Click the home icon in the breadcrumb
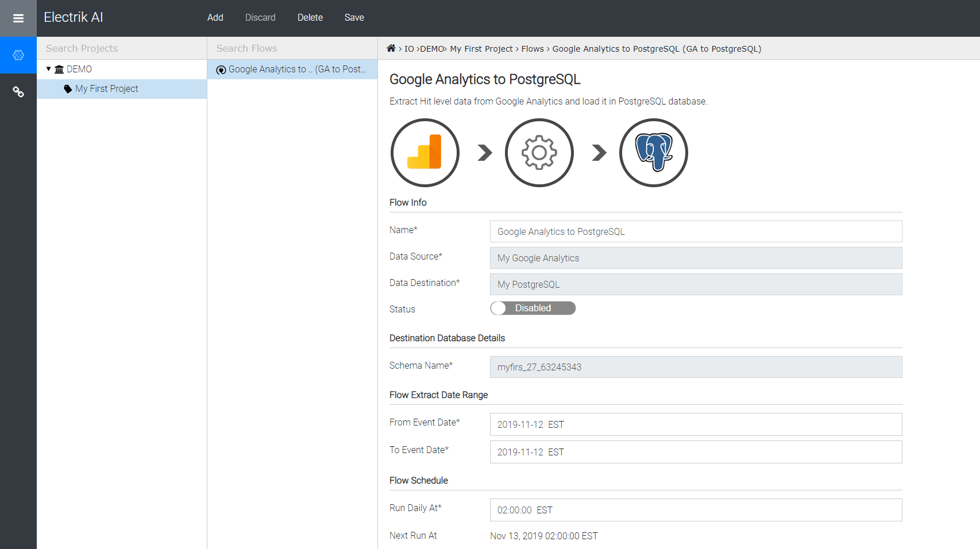 tap(391, 48)
